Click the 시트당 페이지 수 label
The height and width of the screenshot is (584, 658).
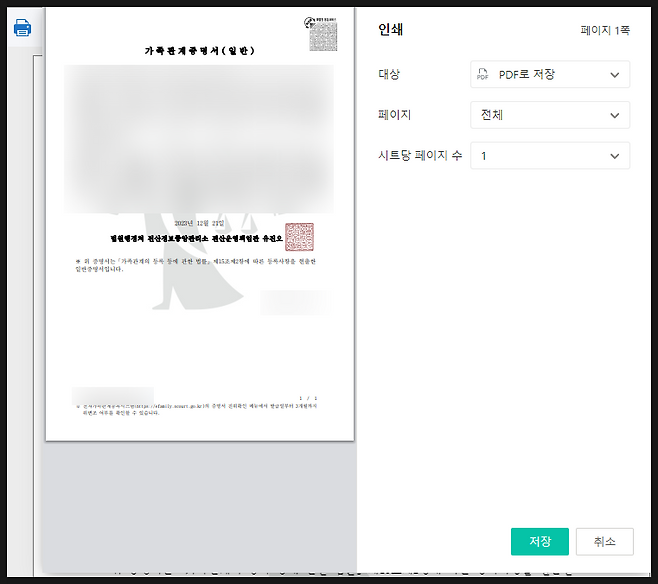pyautogui.click(x=420, y=157)
